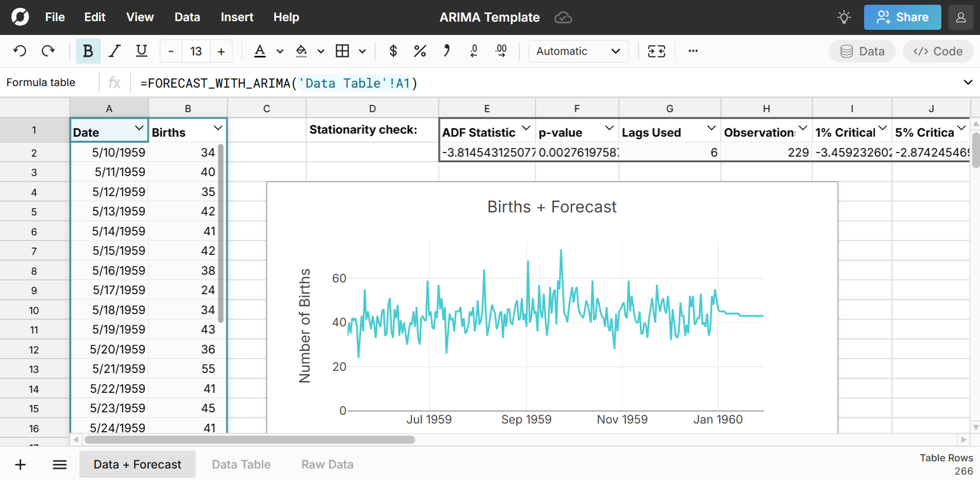The width and height of the screenshot is (980, 480).
Task: Click the currency format dollar icon
Action: [393, 51]
